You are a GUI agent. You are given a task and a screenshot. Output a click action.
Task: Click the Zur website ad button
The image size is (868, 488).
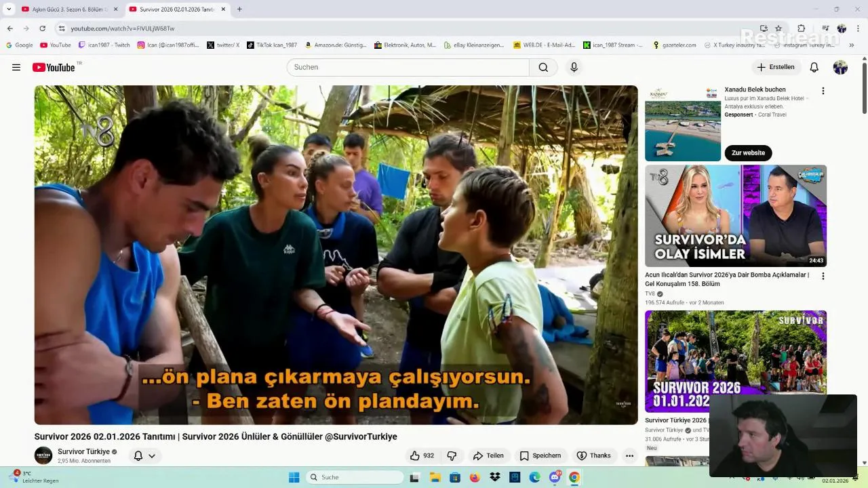click(748, 152)
